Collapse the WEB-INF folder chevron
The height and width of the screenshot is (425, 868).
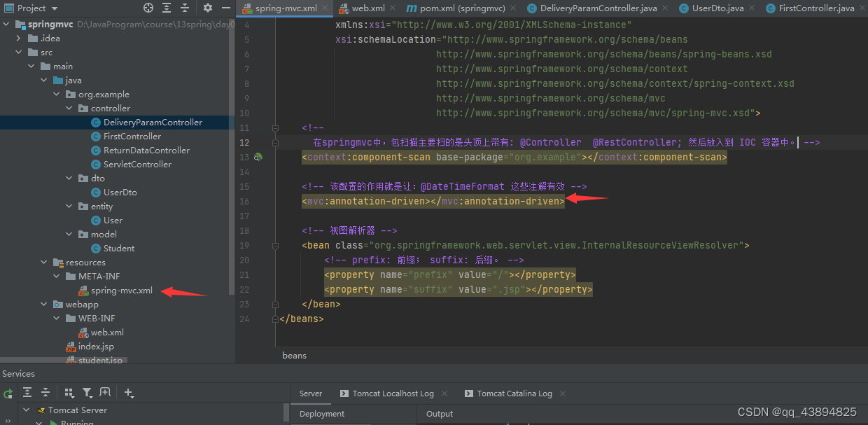[57, 319]
